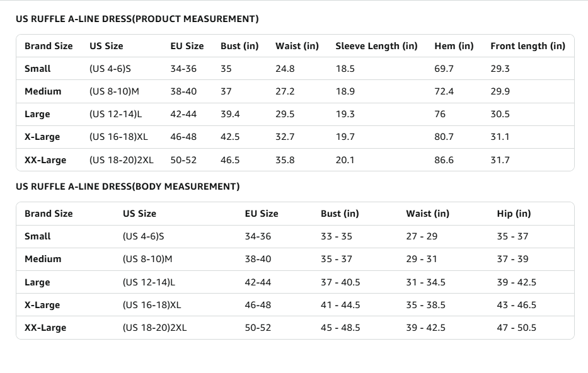Screen dimensions: 588x373
Task: Click the Hip (in) column header
Action: click(514, 214)
